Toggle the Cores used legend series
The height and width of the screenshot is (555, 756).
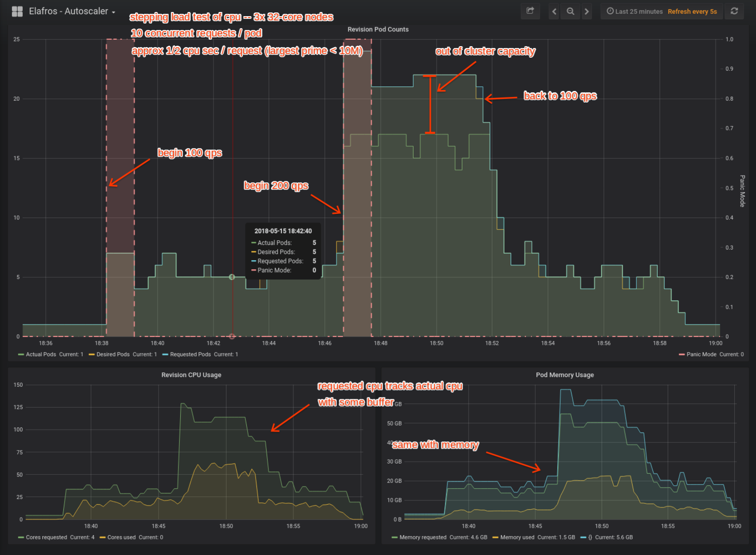122,537
